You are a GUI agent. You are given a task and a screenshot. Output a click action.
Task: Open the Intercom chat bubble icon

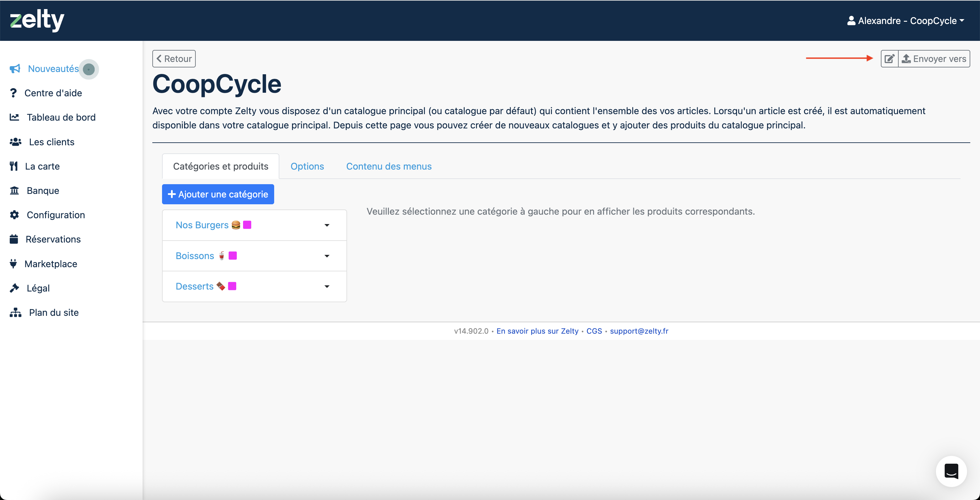point(951,471)
